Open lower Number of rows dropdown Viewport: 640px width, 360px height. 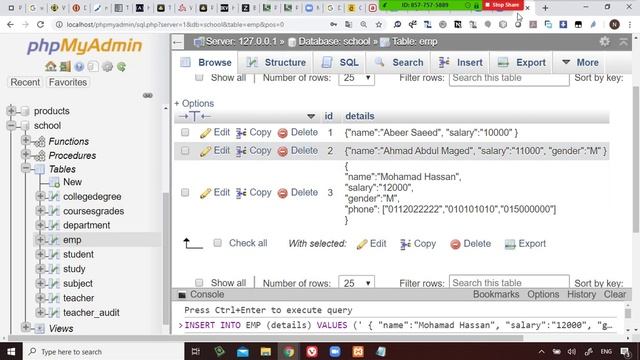tap(356, 282)
